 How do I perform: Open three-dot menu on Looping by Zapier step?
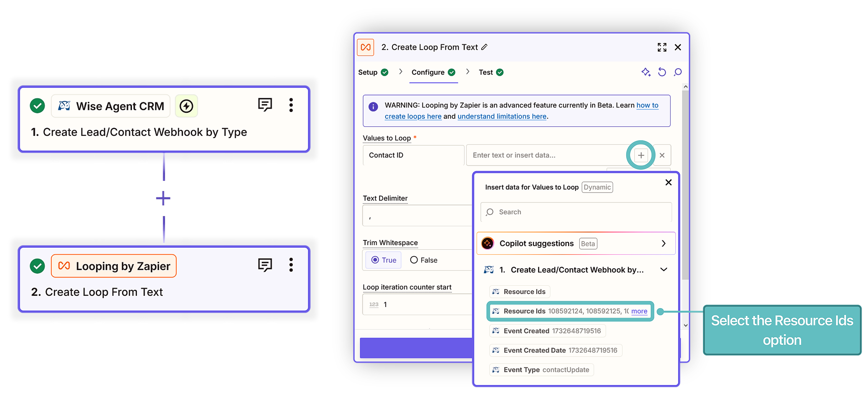pyautogui.click(x=291, y=265)
